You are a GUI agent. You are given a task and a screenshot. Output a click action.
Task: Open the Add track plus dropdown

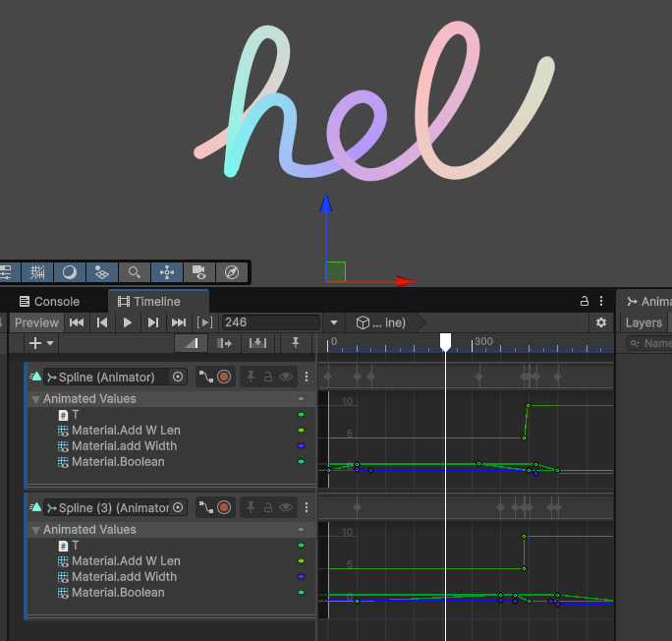click(41, 343)
